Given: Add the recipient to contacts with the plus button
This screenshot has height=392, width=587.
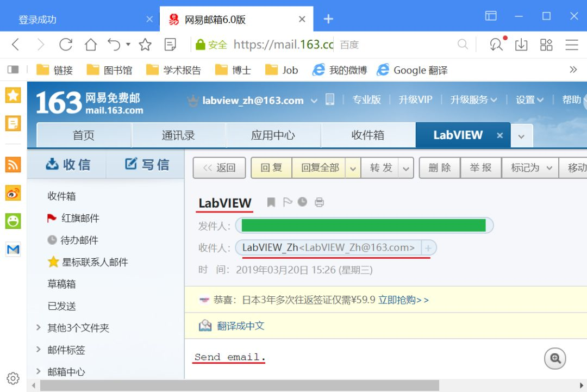Looking at the screenshot, I should pos(428,248).
